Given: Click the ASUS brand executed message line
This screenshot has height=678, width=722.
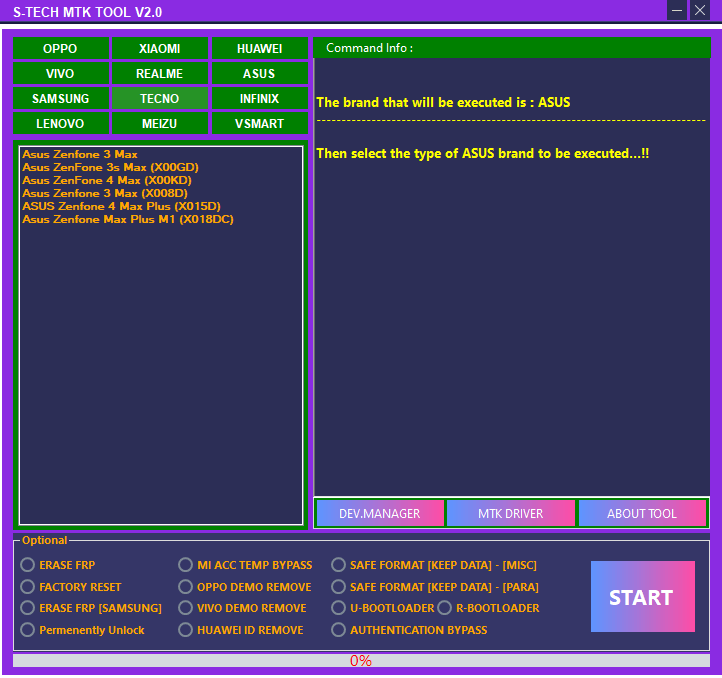Looking at the screenshot, I should (443, 102).
